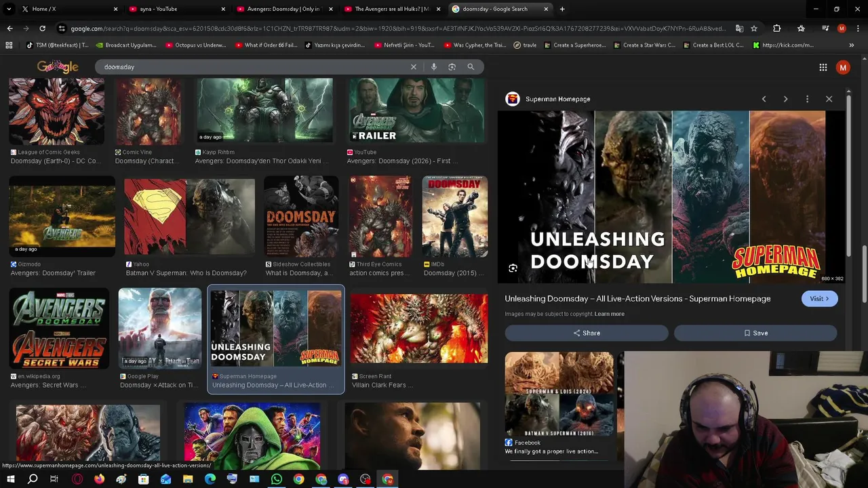Switch to Home / X tab
Viewport: 868px width, 488px height.
[x=68, y=9]
